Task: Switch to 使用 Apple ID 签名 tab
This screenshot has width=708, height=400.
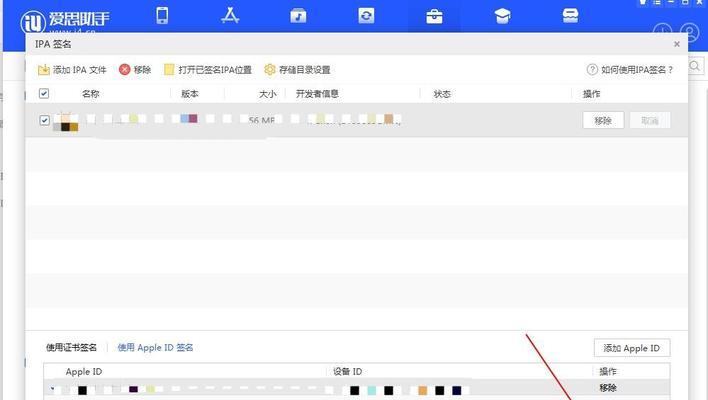Action: (155, 347)
